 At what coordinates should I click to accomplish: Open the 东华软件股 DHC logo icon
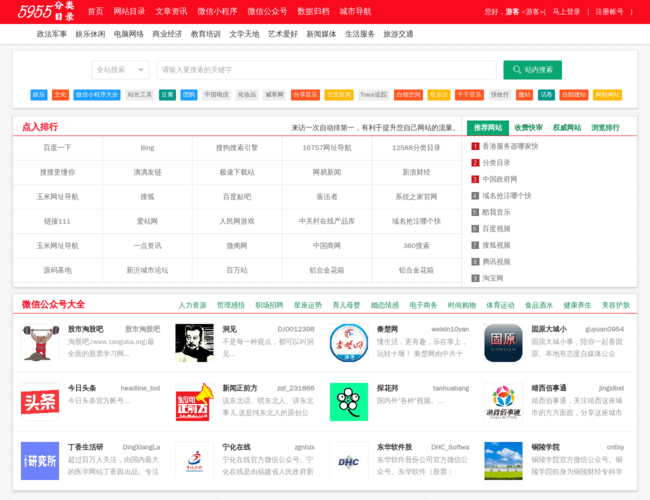click(x=349, y=461)
